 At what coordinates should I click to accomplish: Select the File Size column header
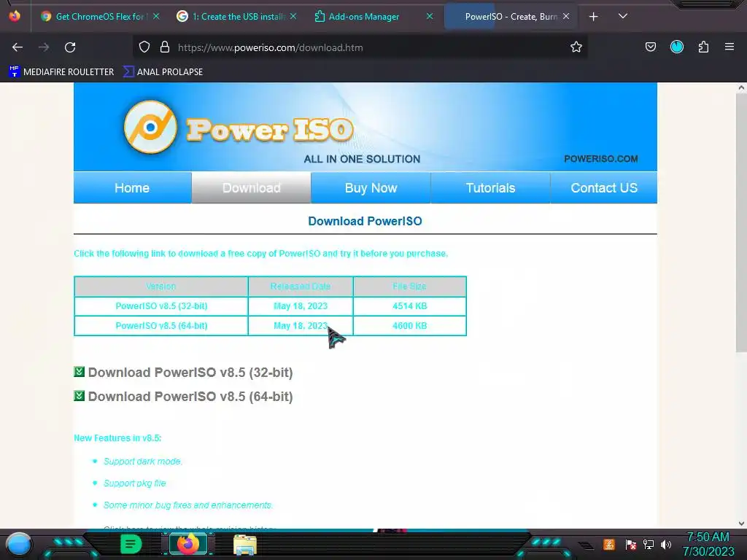tap(410, 286)
